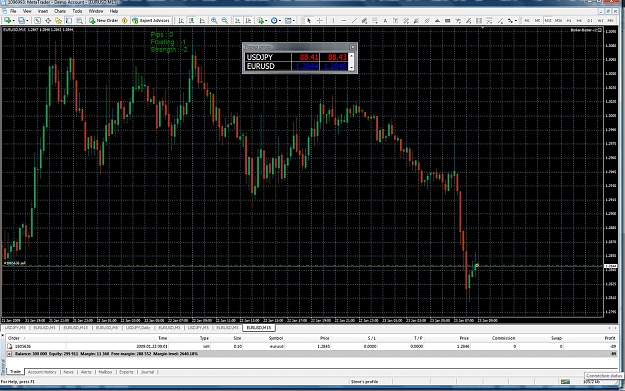Open the Strategy Tester icon
Screen dimensions: 625x391
(79, 20)
